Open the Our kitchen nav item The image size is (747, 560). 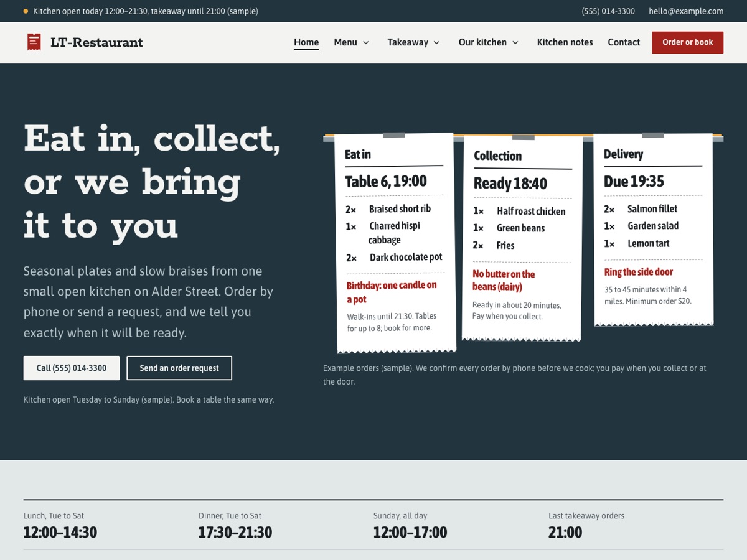pos(482,42)
